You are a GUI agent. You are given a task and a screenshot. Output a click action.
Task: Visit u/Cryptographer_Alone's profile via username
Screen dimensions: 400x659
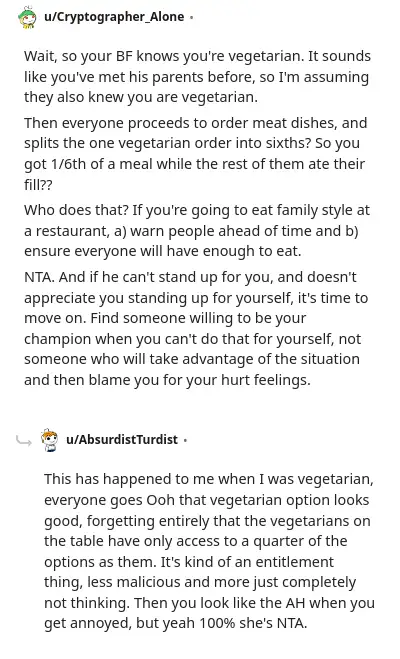coord(114,17)
